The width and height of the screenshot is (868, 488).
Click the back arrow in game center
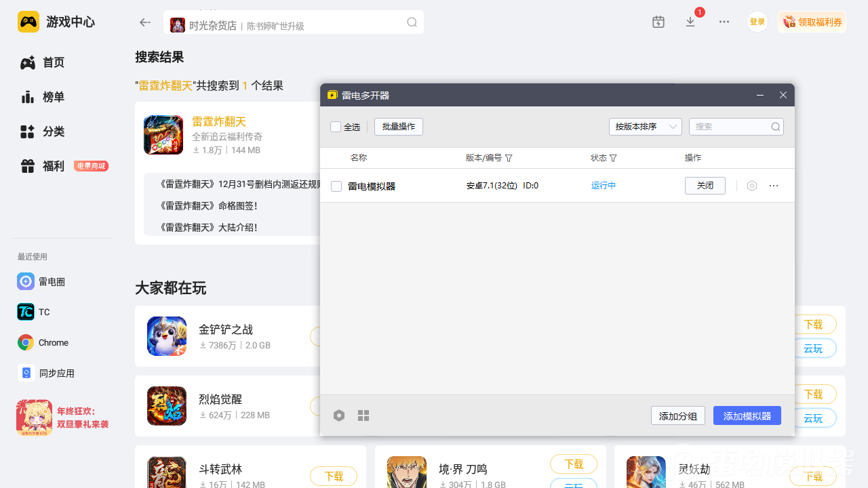click(x=144, y=22)
